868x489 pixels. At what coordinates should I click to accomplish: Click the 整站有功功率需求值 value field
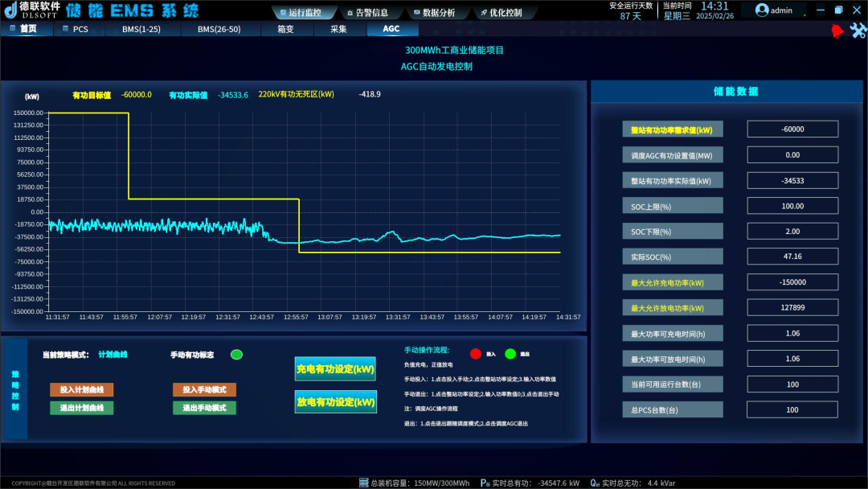click(792, 129)
